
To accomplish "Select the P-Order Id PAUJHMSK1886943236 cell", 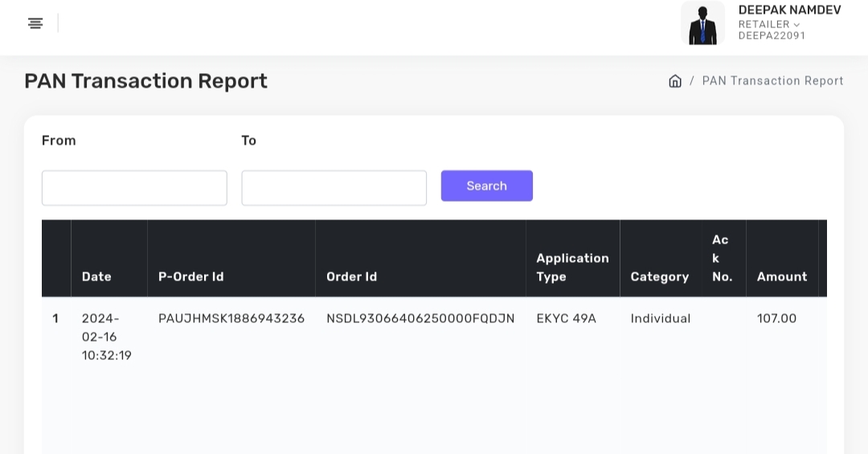I will click(x=231, y=319).
